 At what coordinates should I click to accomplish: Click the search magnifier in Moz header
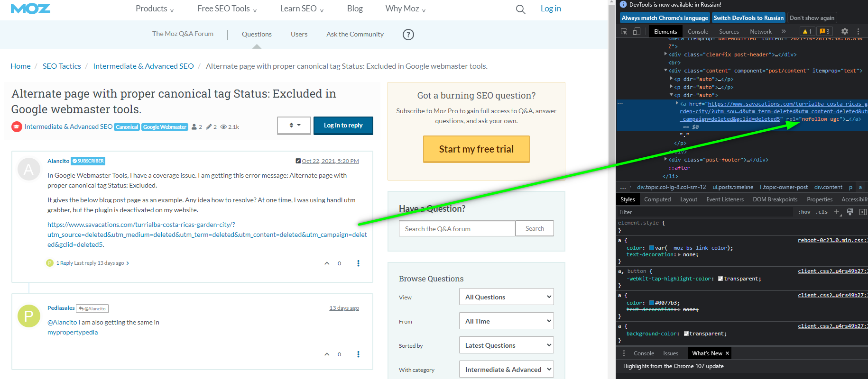click(x=520, y=9)
